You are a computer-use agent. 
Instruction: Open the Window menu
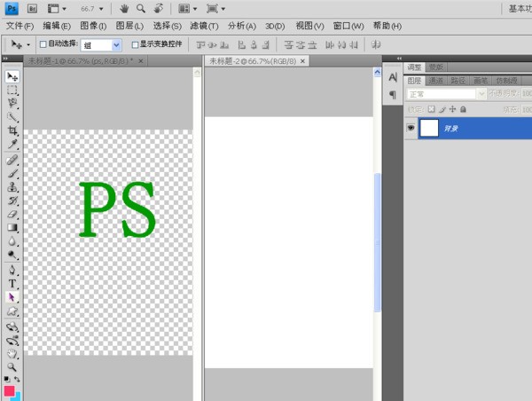[348, 26]
